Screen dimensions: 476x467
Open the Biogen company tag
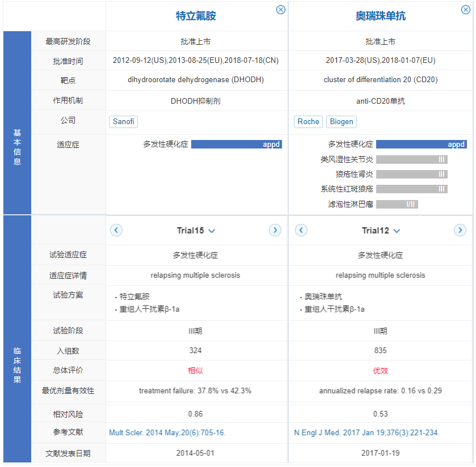pos(342,122)
